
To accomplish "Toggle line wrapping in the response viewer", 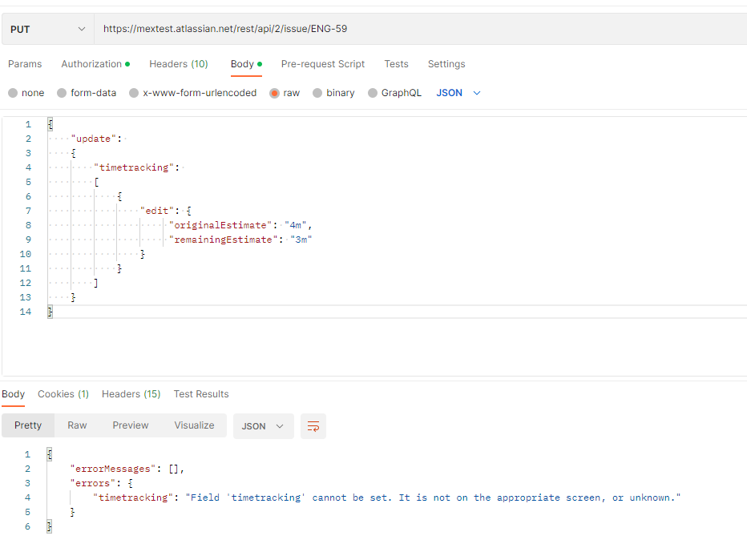I will point(312,426).
